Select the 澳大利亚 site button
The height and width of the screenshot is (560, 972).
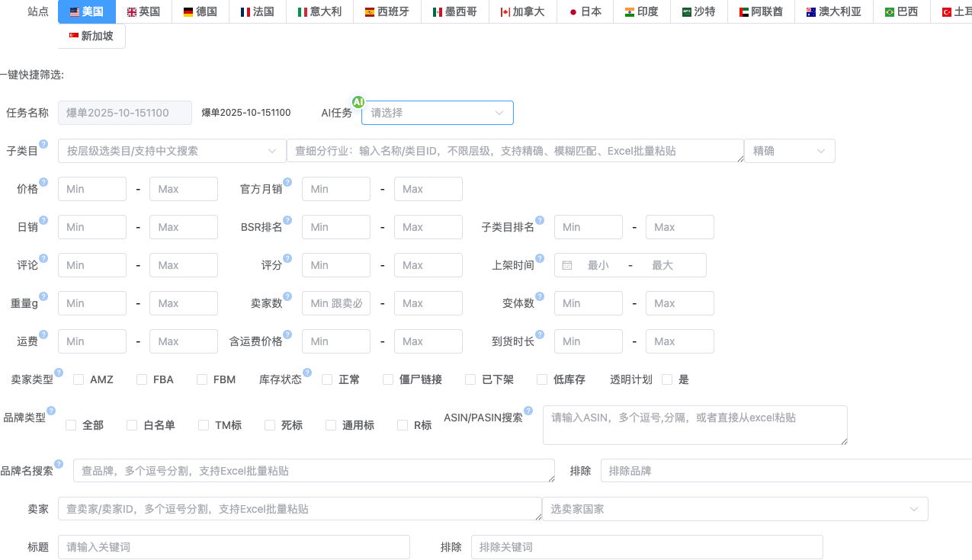point(833,11)
